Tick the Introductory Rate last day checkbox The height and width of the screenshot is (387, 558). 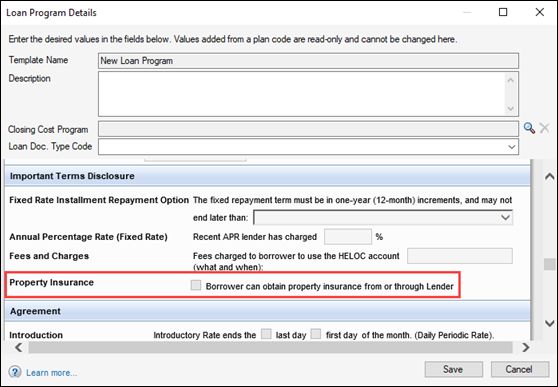pos(266,334)
